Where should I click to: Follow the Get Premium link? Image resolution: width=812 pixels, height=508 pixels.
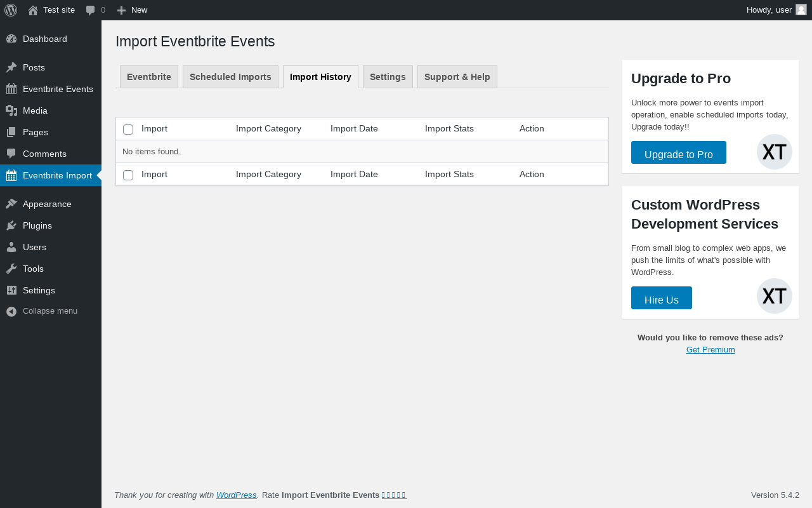click(x=710, y=349)
